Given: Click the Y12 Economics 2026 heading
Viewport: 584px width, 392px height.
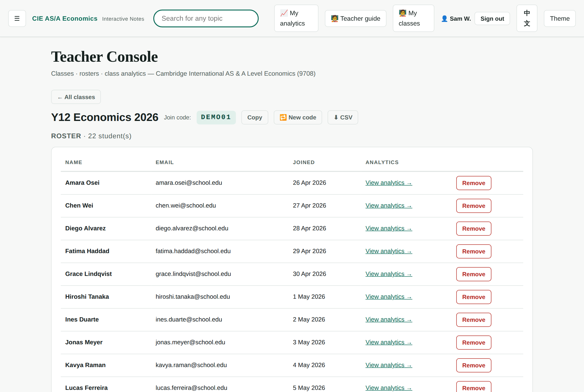Looking at the screenshot, I should click(x=105, y=117).
